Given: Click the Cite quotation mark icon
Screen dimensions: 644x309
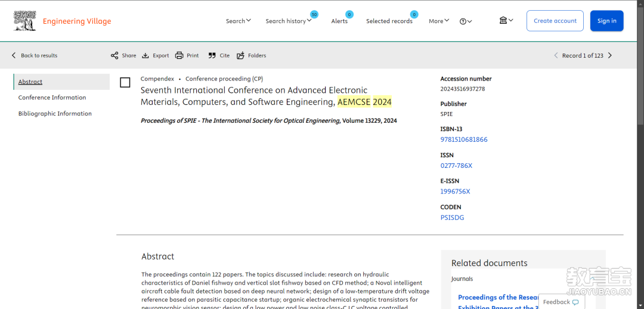Looking at the screenshot, I should (x=212, y=55).
